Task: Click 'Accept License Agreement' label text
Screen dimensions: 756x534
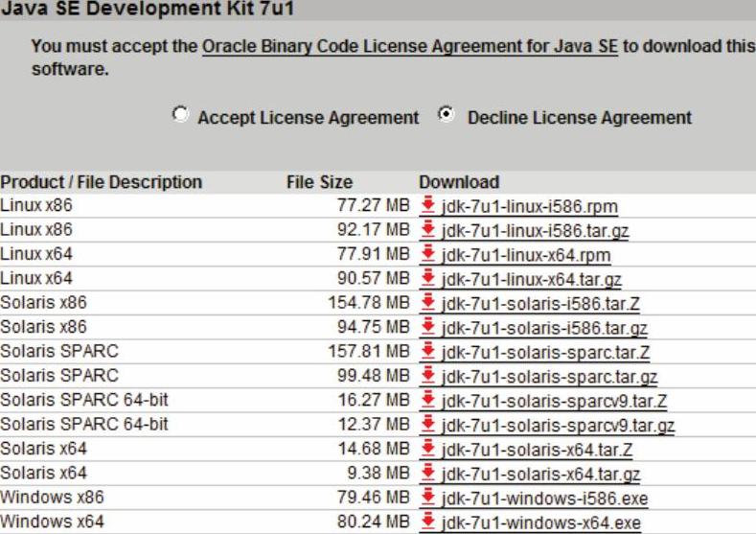Action: pyautogui.click(x=309, y=118)
